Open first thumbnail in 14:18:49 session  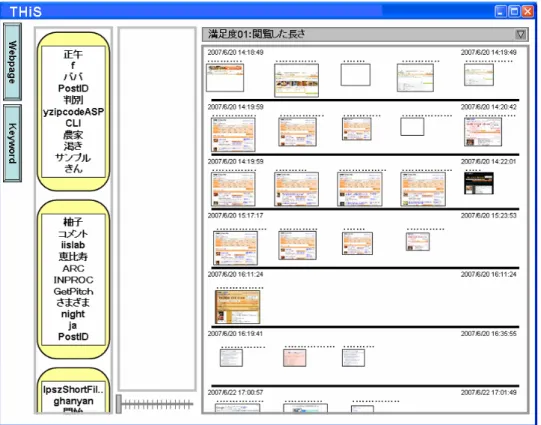[x=225, y=78]
